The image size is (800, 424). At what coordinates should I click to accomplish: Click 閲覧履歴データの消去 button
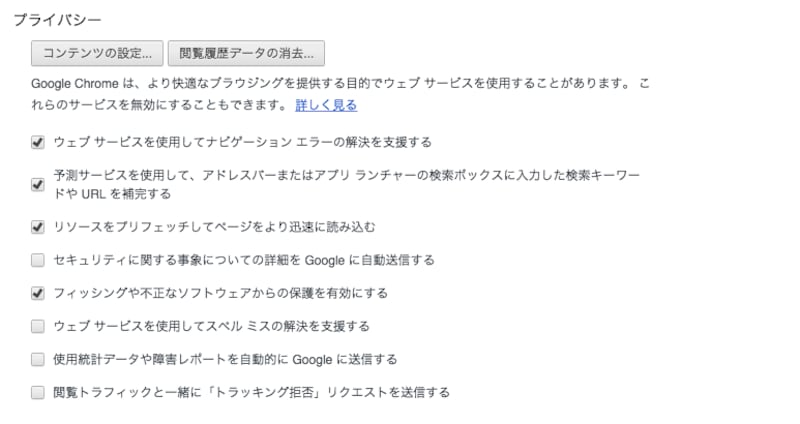pyautogui.click(x=246, y=52)
